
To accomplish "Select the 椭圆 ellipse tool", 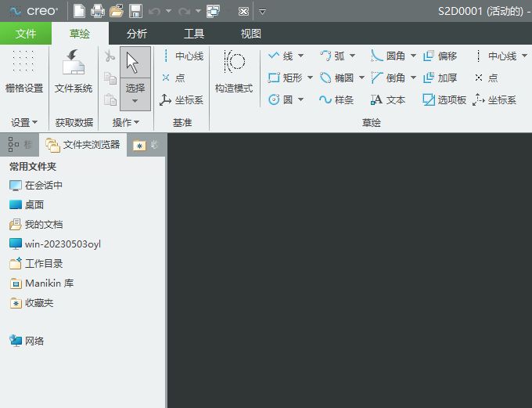I will pos(337,78).
